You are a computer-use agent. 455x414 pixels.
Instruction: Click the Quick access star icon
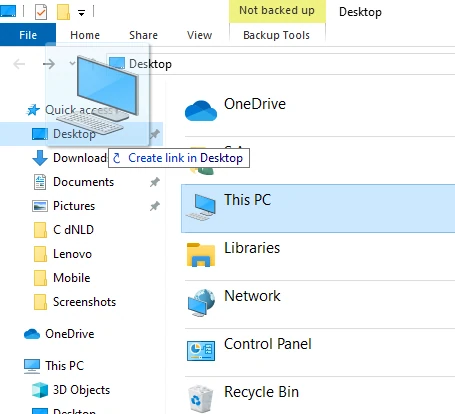tap(33, 110)
